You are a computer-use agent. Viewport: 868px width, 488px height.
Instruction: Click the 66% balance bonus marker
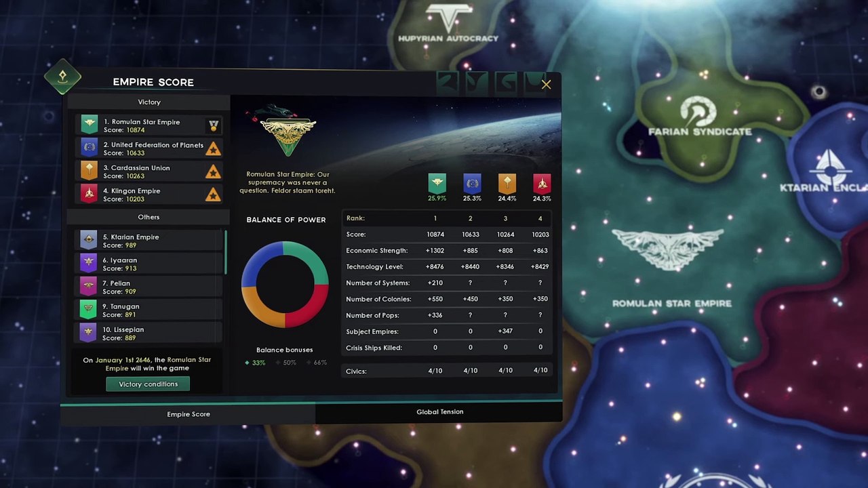pyautogui.click(x=317, y=363)
